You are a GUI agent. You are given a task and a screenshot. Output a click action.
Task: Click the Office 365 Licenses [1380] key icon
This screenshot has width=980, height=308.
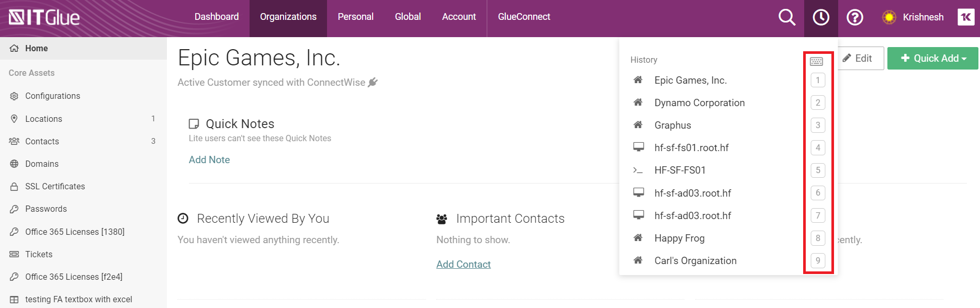click(14, 232)
